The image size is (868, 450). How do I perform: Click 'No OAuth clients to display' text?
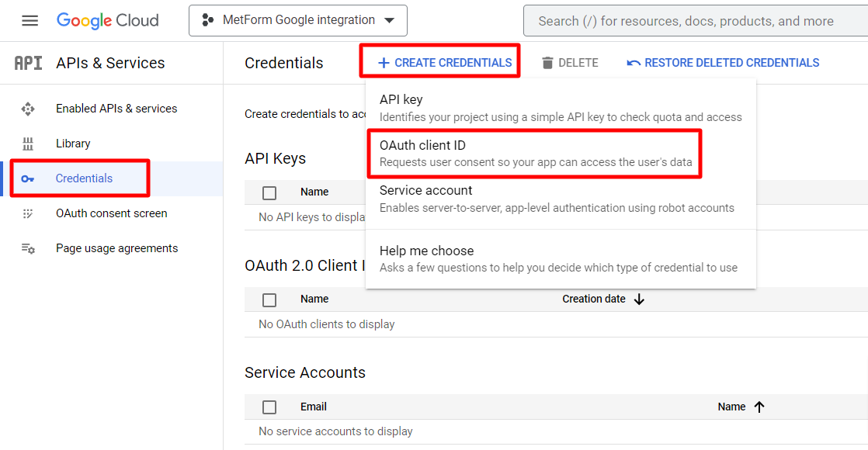(x=327, y=324)
